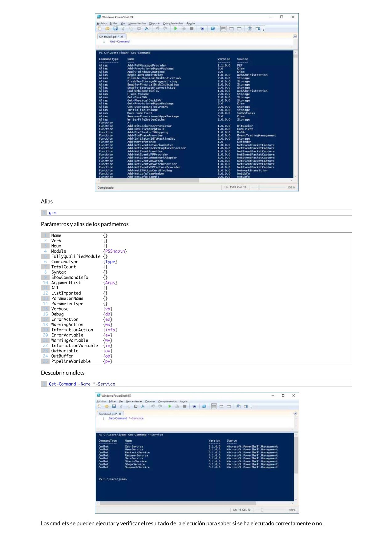
Task: Click Open folder icon in first ISE window toolbar
Action: pyautogui.click(x=107, y=29)
